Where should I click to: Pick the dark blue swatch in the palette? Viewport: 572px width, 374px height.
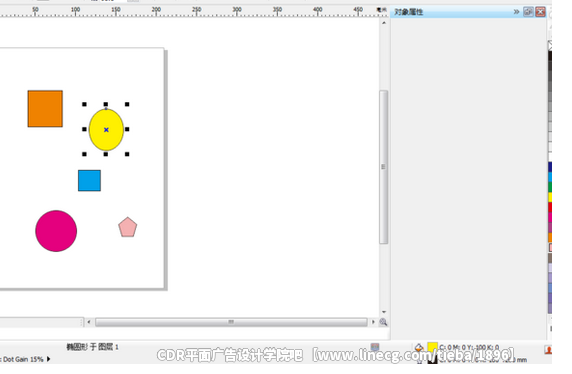[x=550, y=167]
